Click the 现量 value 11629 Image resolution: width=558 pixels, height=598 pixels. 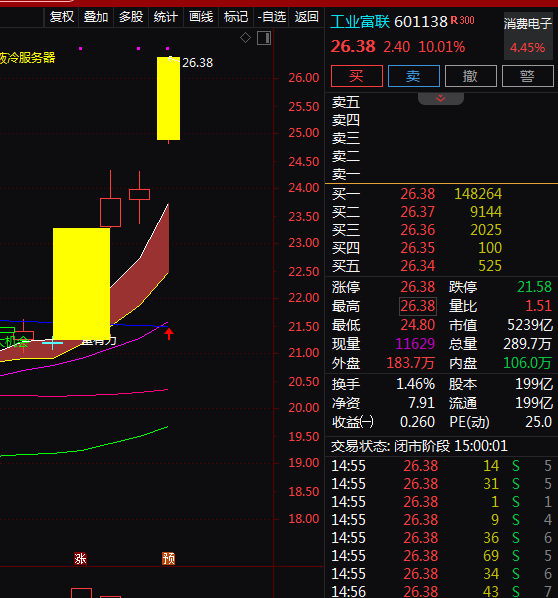415,344
